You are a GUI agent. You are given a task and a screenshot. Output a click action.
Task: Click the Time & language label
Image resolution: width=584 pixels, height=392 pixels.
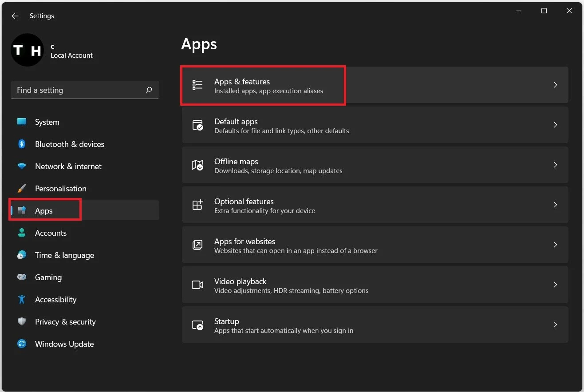pos(64,255)
